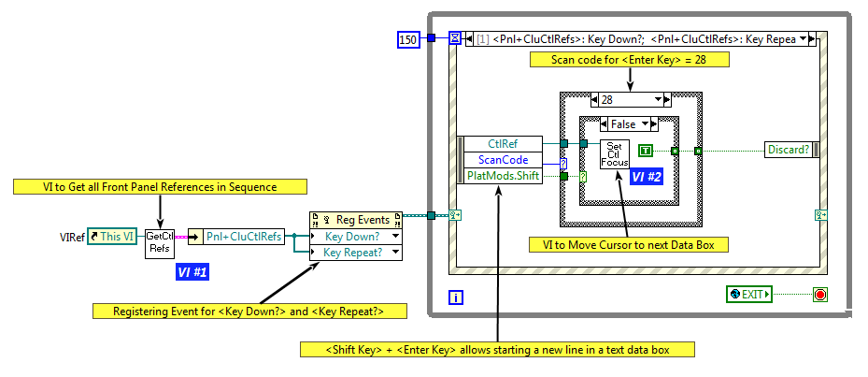868x377 pixels.
Task: Click the 150 numeric constant
Action: (408, 39)
